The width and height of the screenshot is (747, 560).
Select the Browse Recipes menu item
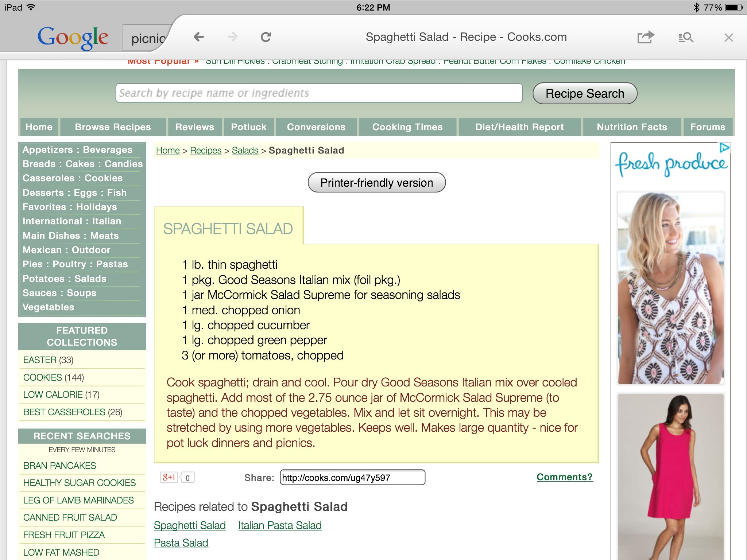pos(113,127)
